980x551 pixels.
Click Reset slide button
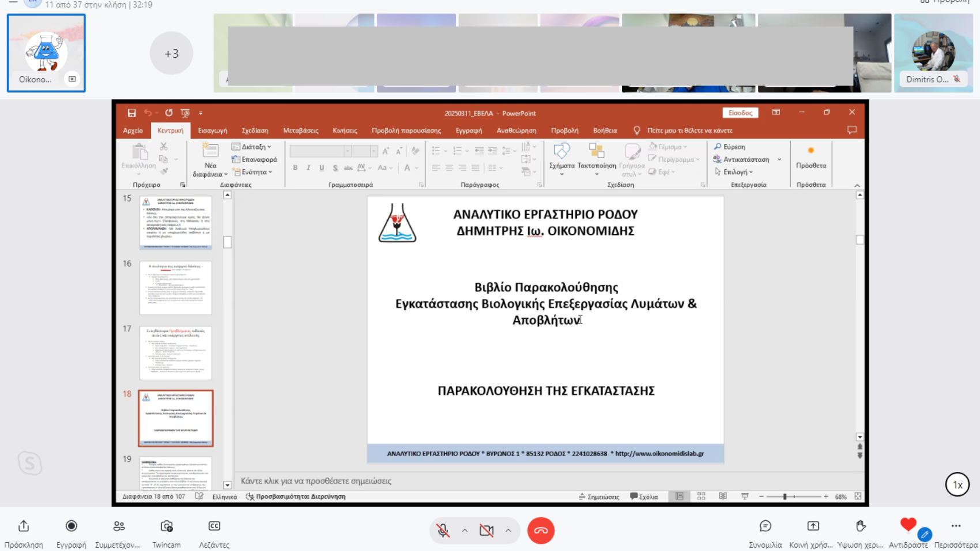(254, 159)
